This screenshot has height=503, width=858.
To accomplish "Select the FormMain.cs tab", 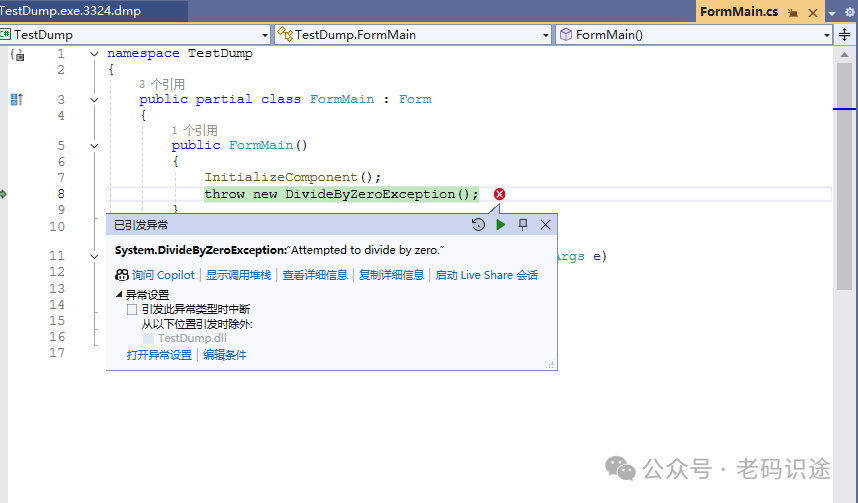I will (739, 12).
